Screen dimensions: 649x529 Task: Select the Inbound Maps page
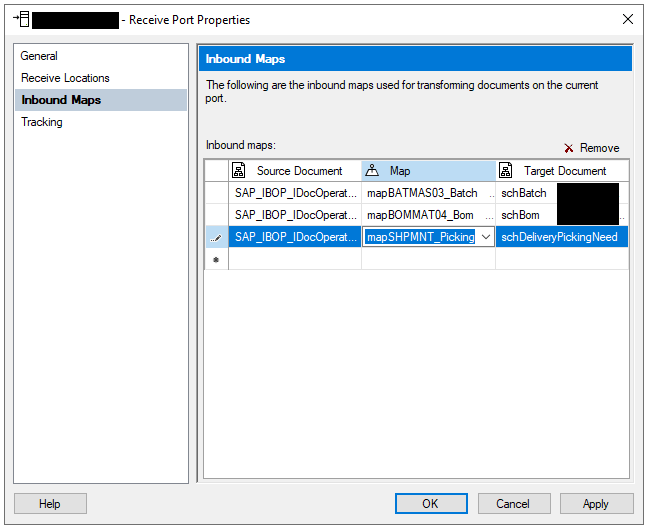point(101,100)
